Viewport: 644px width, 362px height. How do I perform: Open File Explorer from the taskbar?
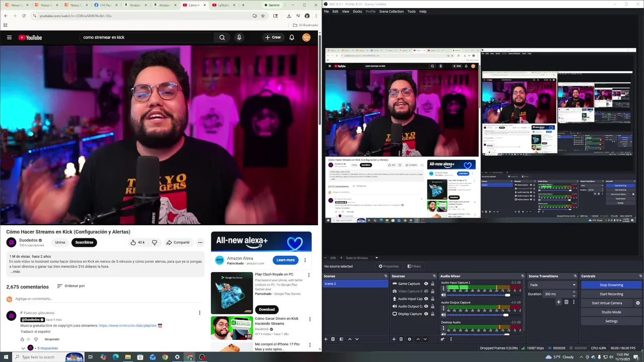point(128,357)
